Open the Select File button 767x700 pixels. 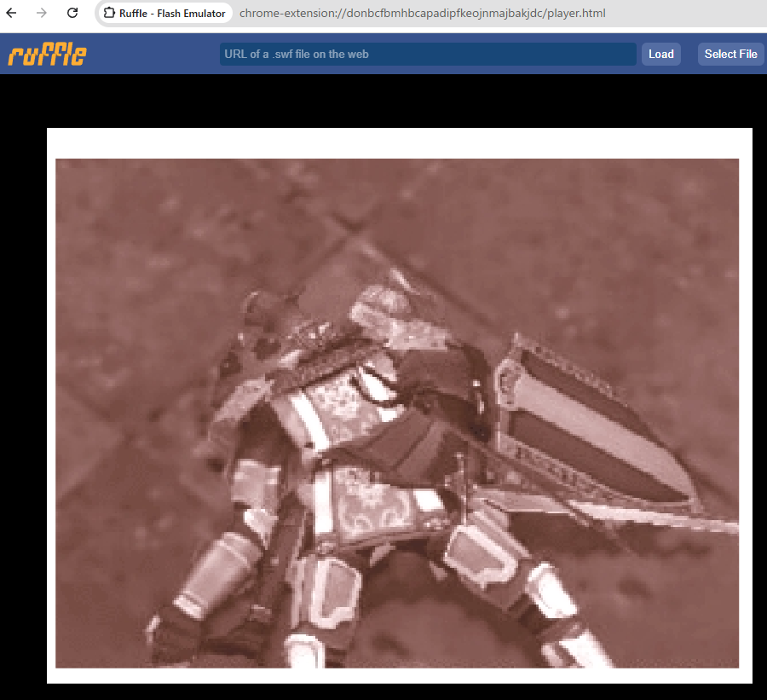[x=731, y=54]
